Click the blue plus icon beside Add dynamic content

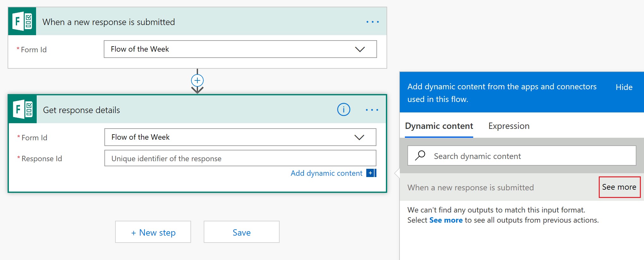(371, 173)
